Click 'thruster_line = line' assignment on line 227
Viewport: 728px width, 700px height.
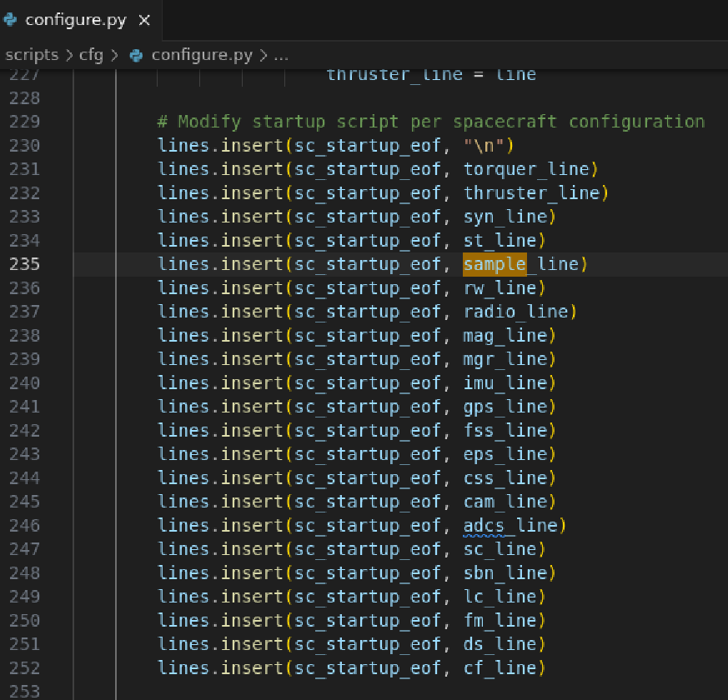pos(431,75)
